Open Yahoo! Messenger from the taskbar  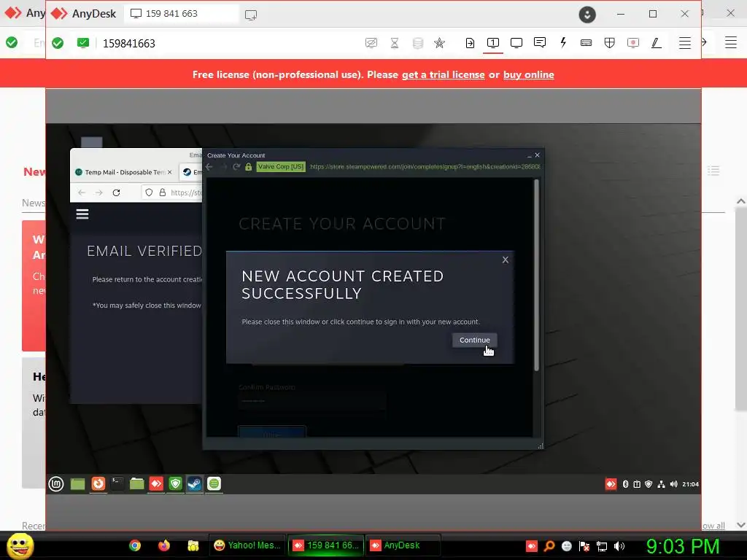tap(247, 545)
